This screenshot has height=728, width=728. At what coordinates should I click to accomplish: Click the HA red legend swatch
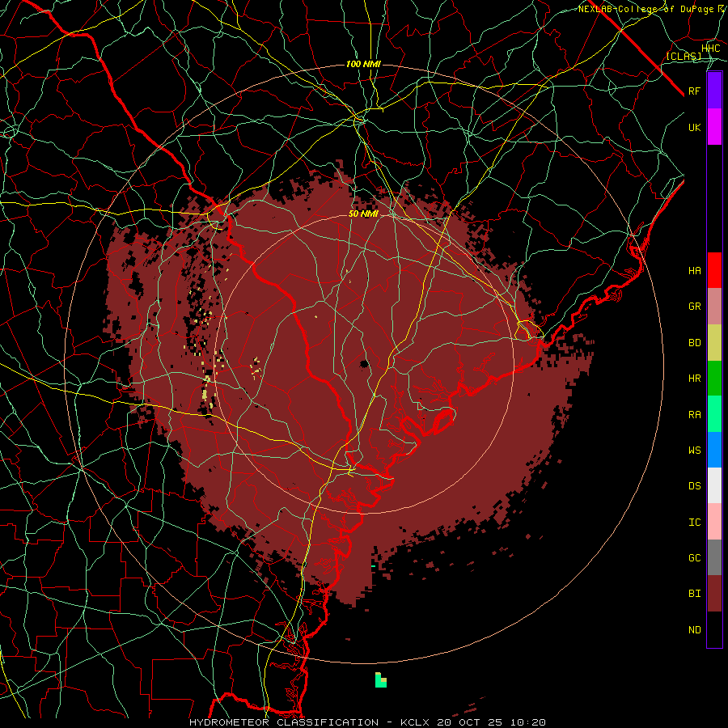714,270
